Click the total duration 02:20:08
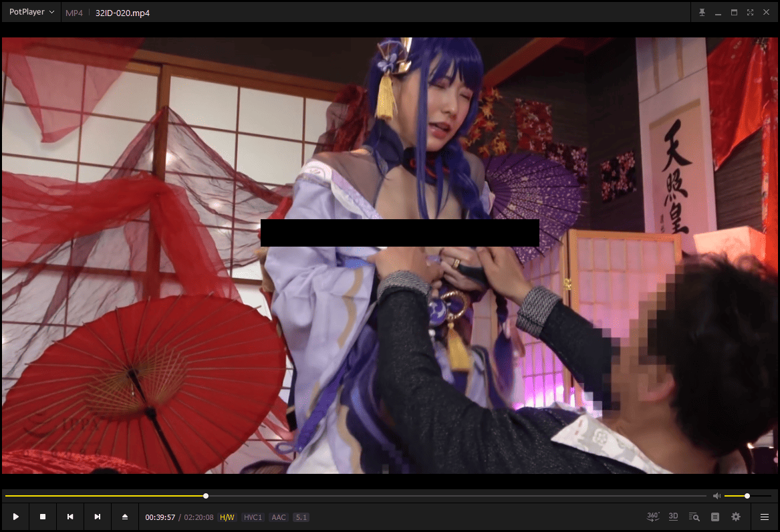Image resolution: width=780 pixels, height=532 pixels. click(199, 517)
